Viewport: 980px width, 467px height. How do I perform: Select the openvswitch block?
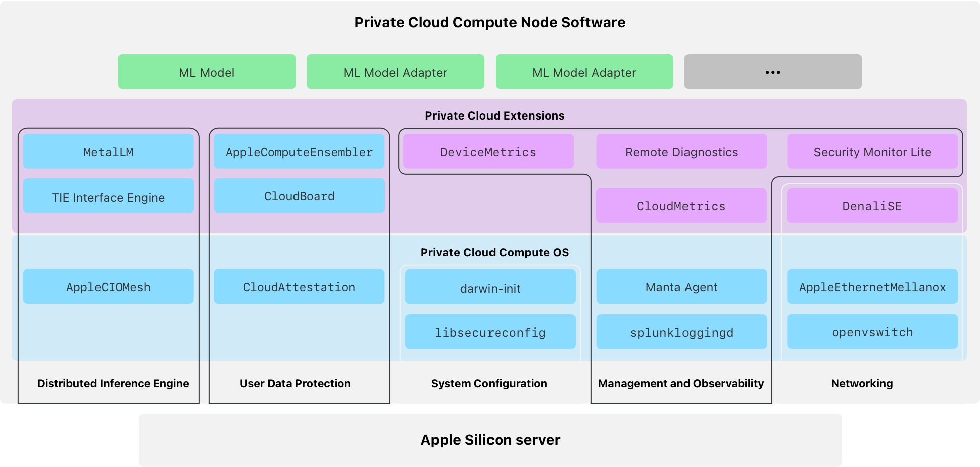click(872, 332)
